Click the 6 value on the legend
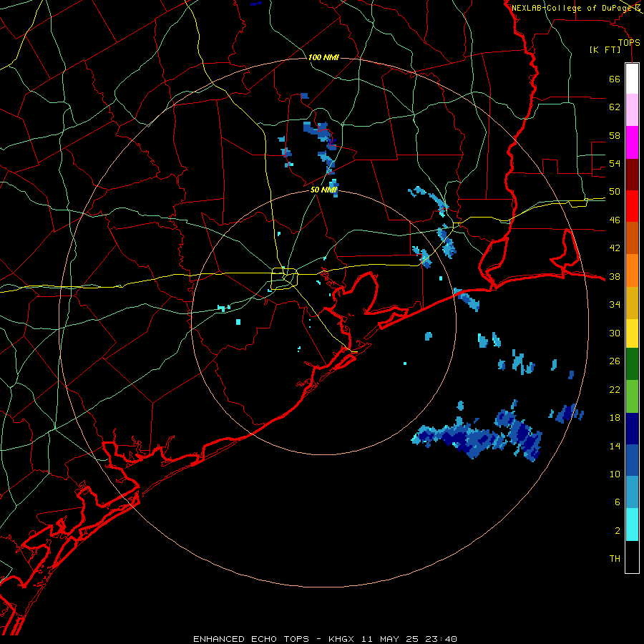The image size is (644, 644). click(x=617, y=502)
